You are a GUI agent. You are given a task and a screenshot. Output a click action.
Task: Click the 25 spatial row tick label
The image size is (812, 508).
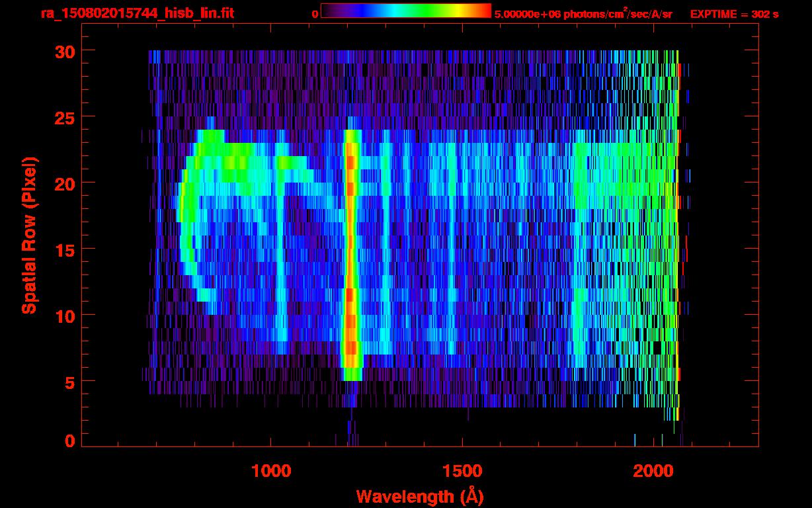pyautogui.click(x=65, y=117)
